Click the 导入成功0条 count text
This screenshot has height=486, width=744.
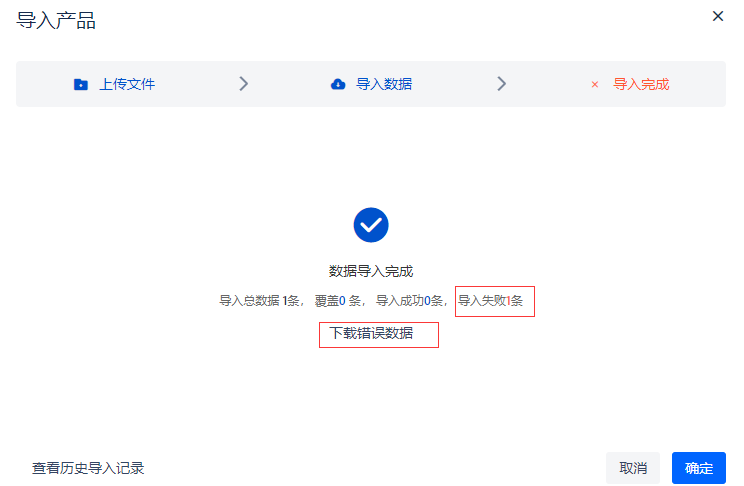click(409, 301)
